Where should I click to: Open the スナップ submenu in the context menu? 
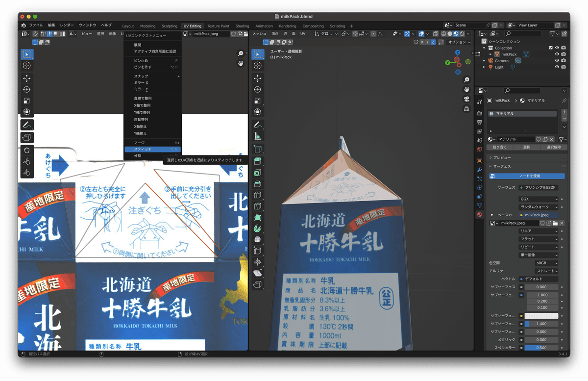152,76
